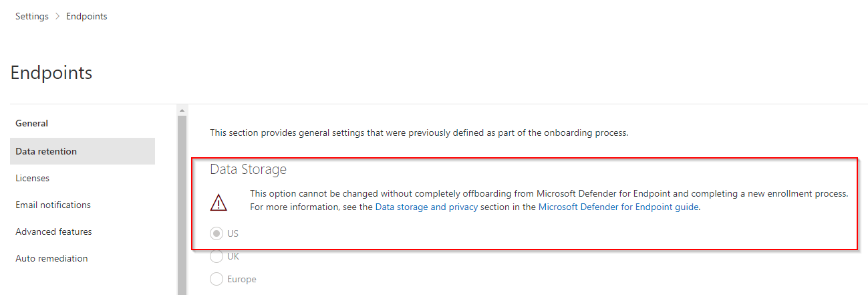The height and width of the screenshot is (295, 868).
Task: Click the warning triangle icon
Action: tap(219, 202)
